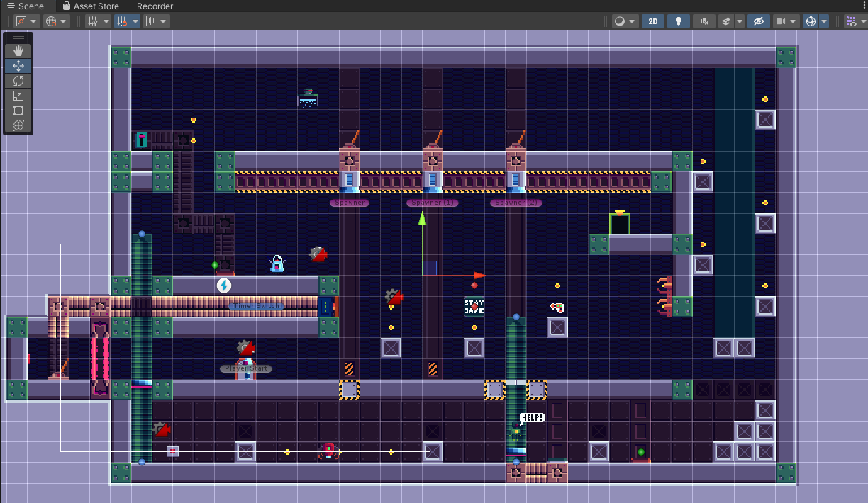Select the Rotate tool
Screen dimensions: 868x503
tap(18, 81)
